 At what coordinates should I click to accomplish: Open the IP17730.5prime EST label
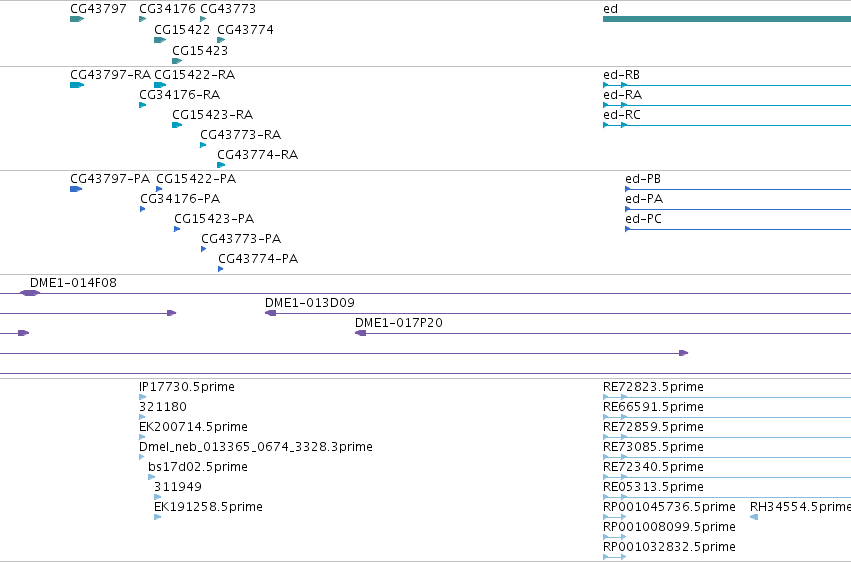tap(187, 387)
